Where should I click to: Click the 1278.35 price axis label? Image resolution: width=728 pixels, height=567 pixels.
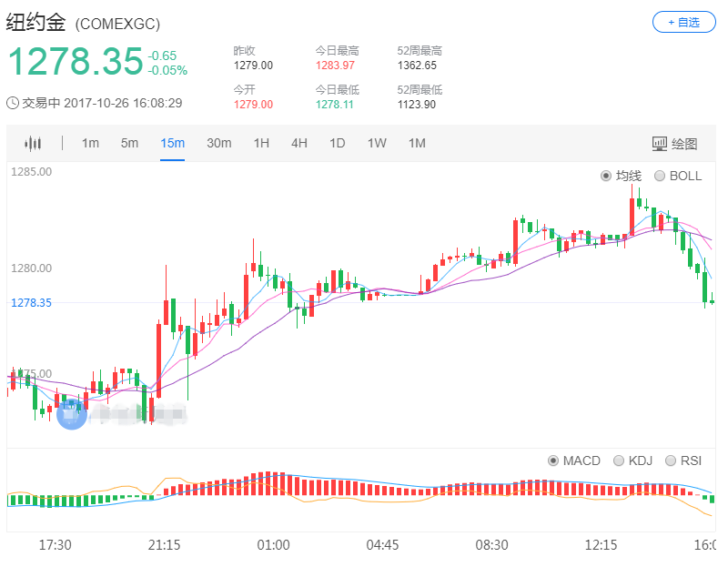point(32,302)
